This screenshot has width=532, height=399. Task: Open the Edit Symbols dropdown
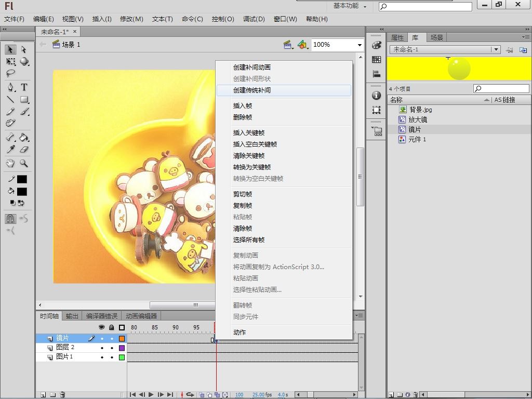click(x=303, y=45)
